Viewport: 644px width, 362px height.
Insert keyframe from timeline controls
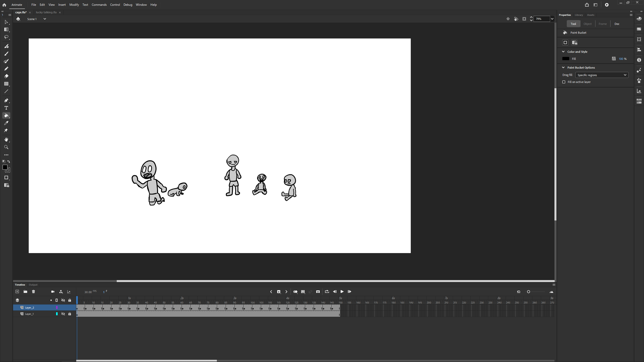pyautogui.click(x=279, y=292)
